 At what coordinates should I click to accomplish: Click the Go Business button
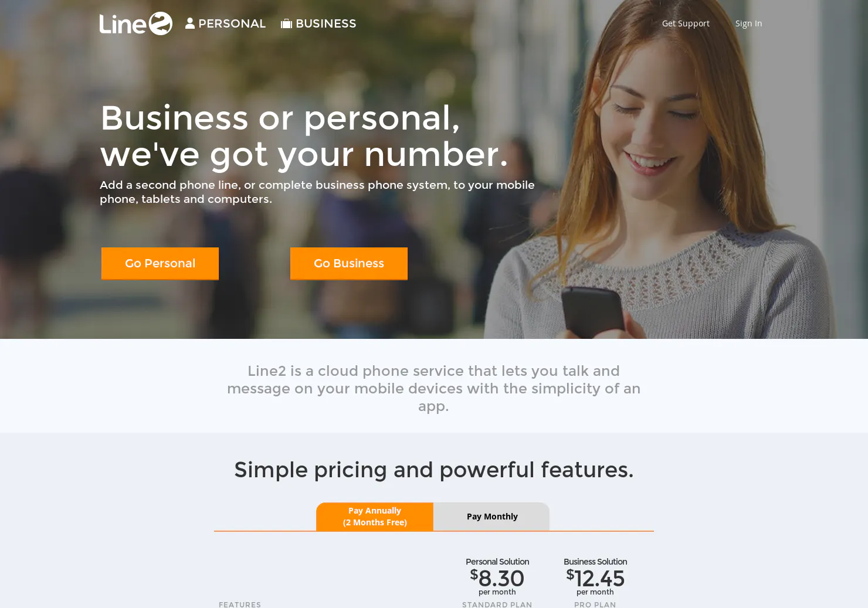tap(349, 263)
